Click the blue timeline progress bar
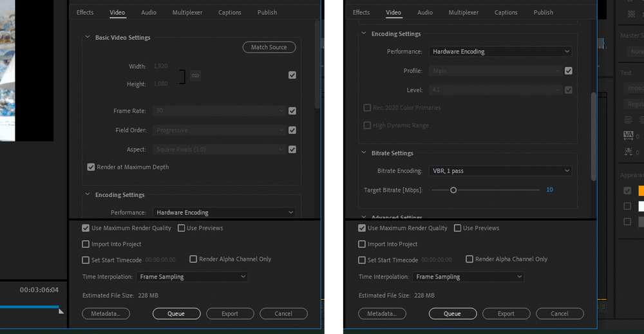Viewport: 644px width, 334px height. point(29,306)
